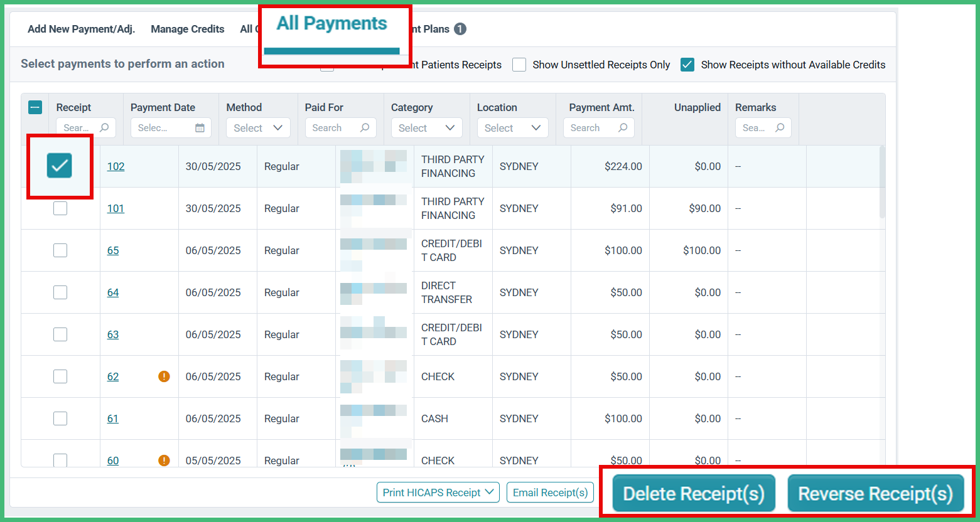Enable Show Unsettled Receipts Only
Viewport: 980px width, 522px height.
pyautogui.click(x=519, y=64)
